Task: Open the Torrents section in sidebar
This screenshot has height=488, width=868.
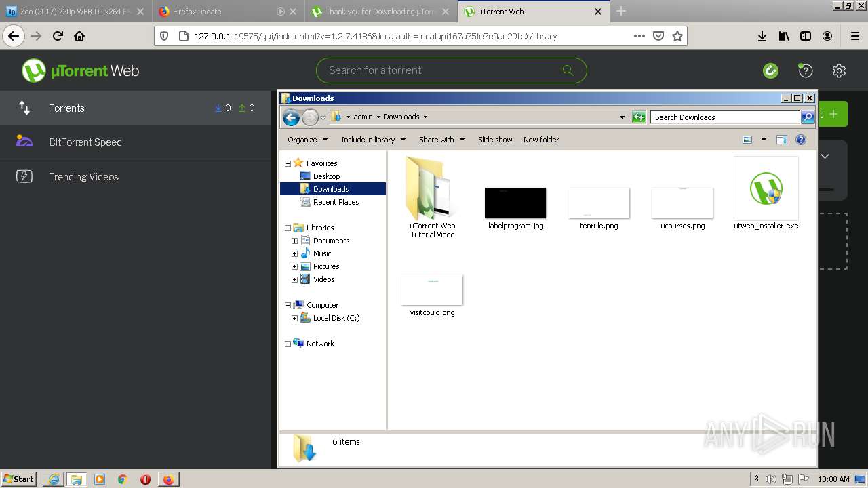Action: tap(136, 108)
